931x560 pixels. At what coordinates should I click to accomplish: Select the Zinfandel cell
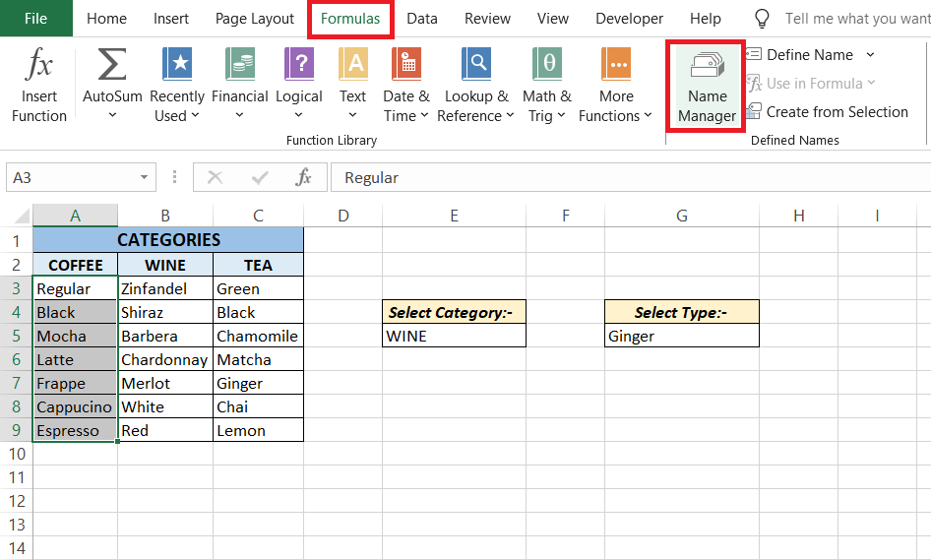pos(165,288)
